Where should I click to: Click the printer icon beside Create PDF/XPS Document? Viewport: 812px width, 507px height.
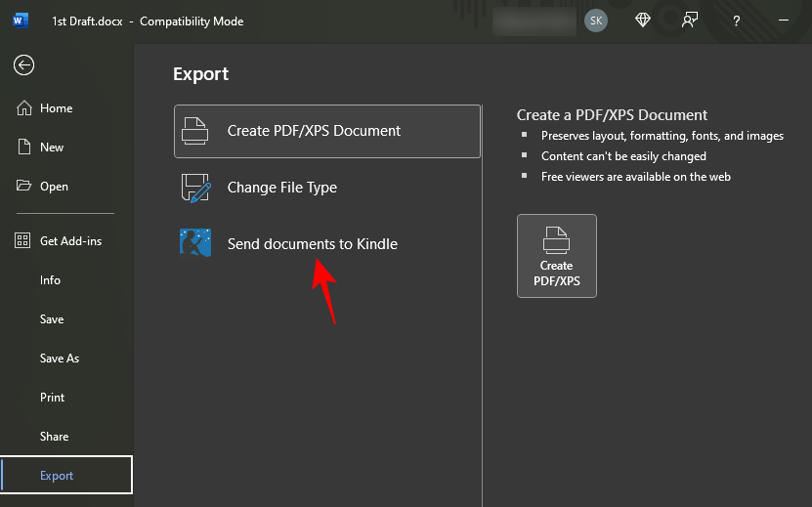point(194,131)
